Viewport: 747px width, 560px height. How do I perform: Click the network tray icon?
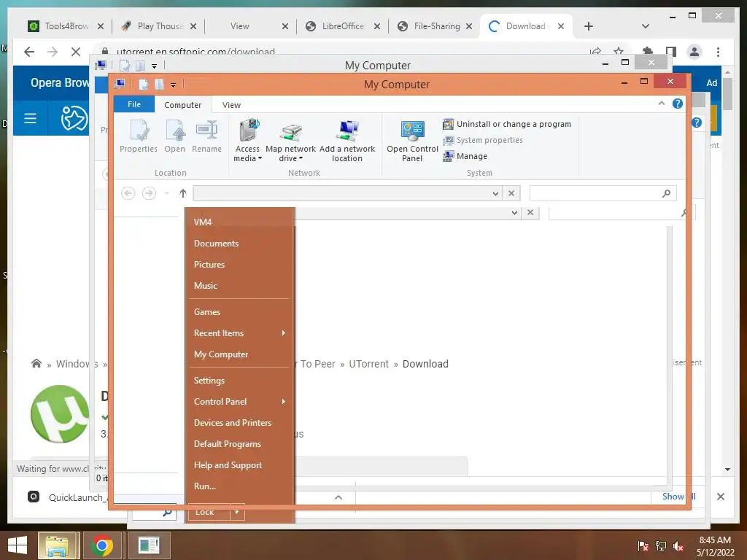click(661, 546)
